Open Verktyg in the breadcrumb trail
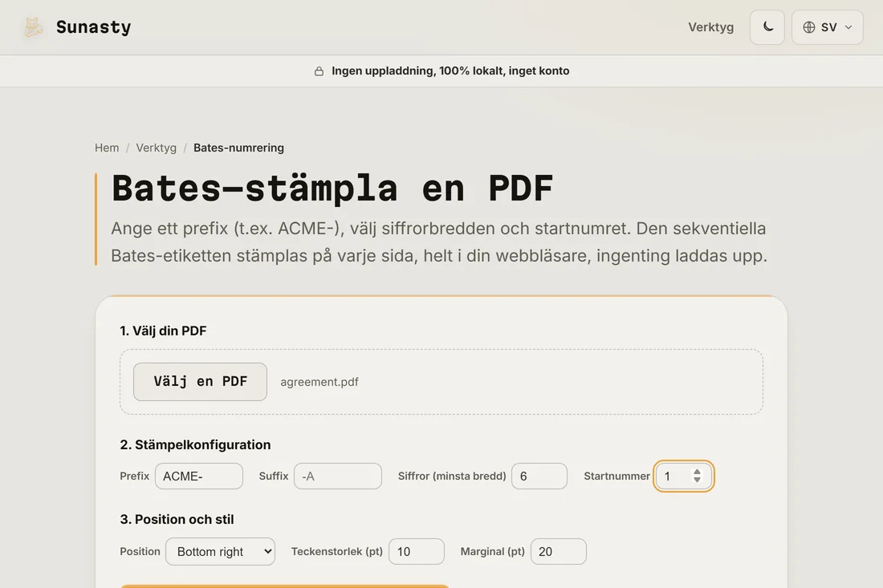The image size is (883, 588). (x=156, y=148)
